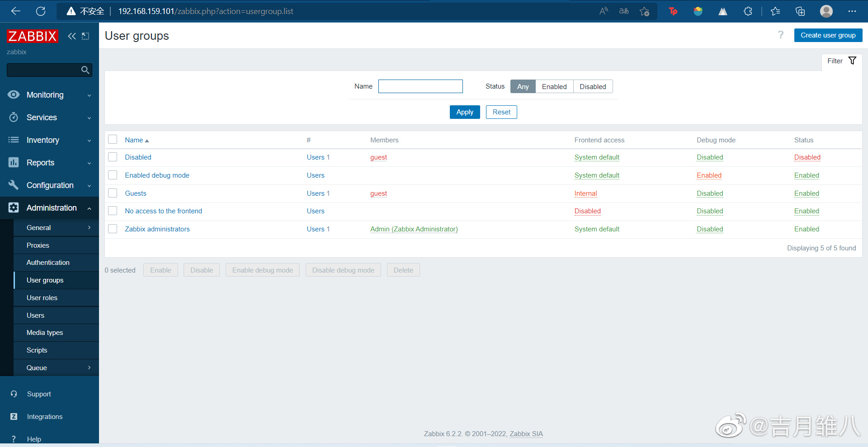Open Admin (Zabbix Administrator) member link

coord(414,229)
